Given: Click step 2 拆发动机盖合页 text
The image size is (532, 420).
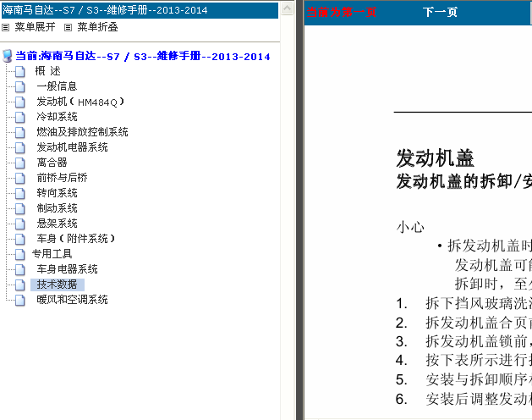Looking at the screenshot, I should pyautogui.click(x=479, y=323).
